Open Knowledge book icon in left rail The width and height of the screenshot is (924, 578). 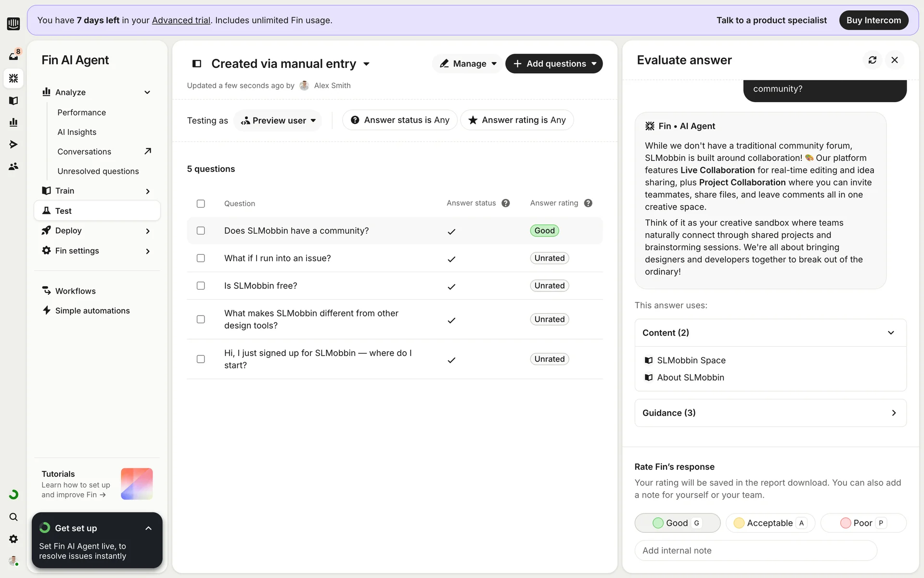[13, 100]
